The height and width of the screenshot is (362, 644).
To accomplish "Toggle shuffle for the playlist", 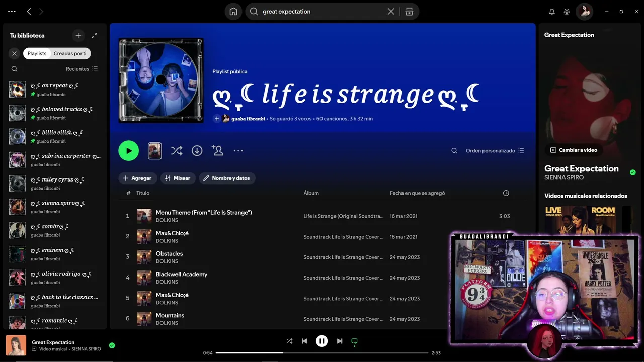I will coord(177,150).
